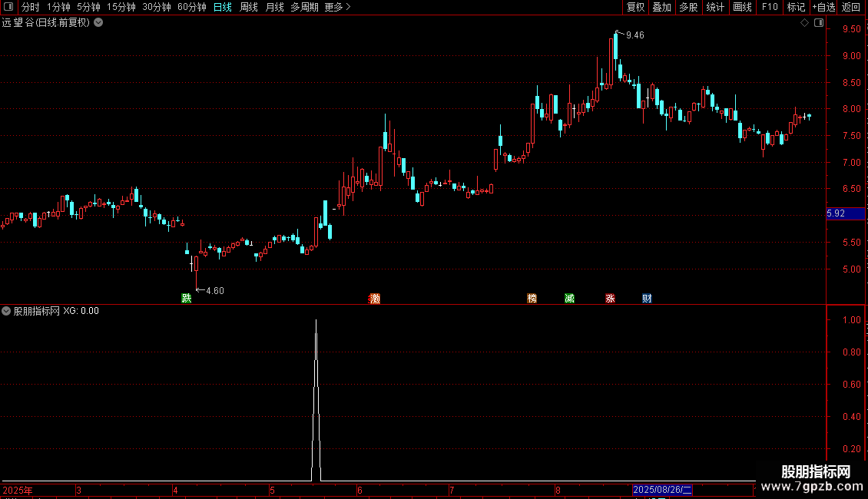
Task: Click the 叠加 overlay button
Action: [661, 7]
